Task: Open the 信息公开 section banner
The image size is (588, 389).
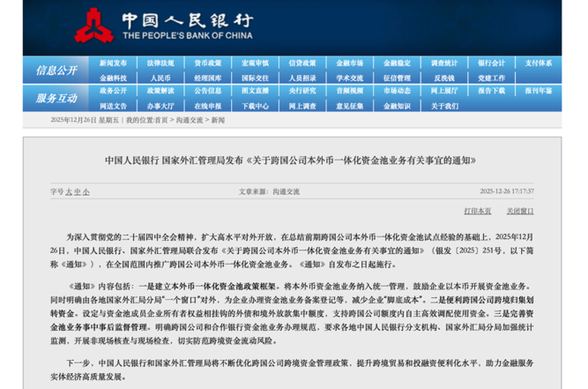Action: [56, 70]
